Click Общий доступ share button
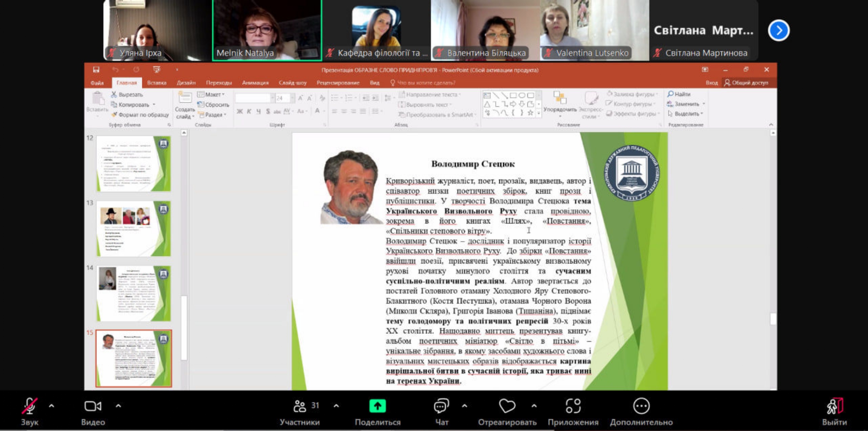 point(746,83)
